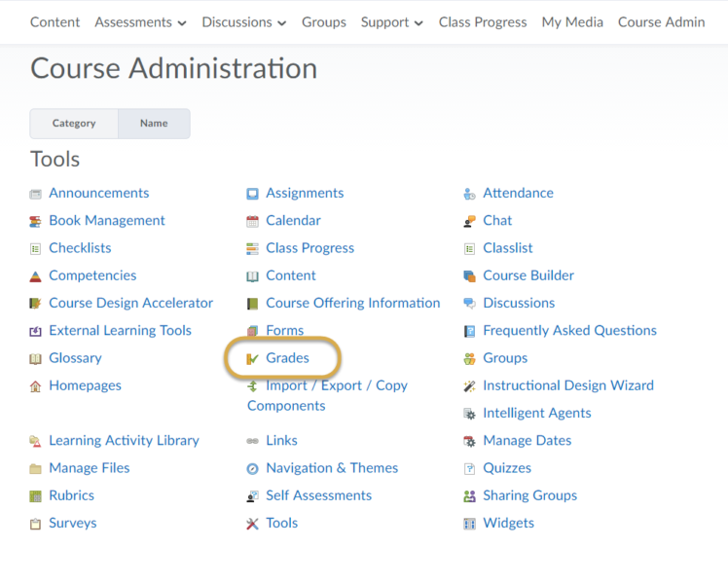Open the Course Offering Information link

tap(353, 303)
